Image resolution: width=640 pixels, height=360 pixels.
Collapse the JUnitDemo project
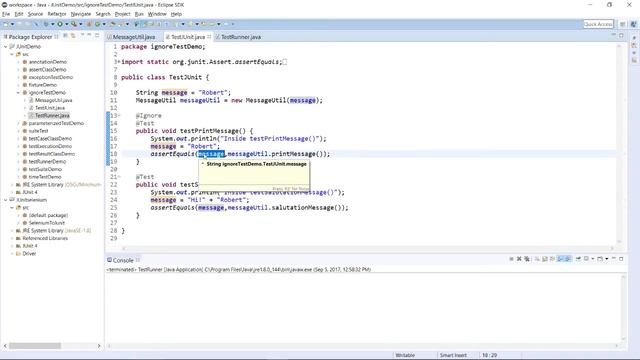click(6, 47)
